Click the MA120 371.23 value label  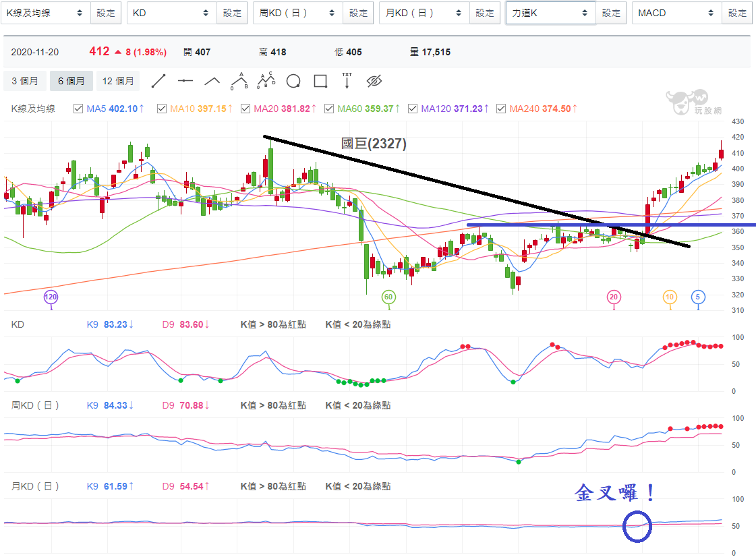click(455, 109)
